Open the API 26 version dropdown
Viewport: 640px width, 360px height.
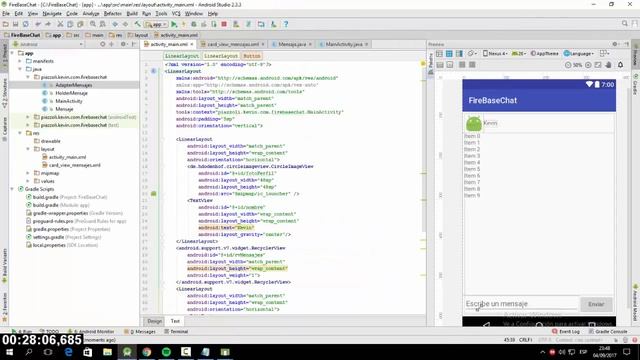(x=518, y=53)
